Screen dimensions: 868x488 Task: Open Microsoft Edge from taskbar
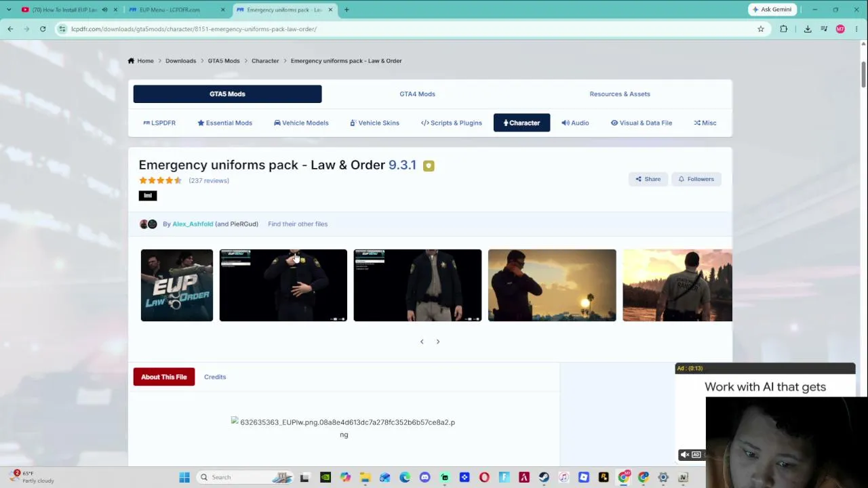pyautogui.click(x=405, y=477)
